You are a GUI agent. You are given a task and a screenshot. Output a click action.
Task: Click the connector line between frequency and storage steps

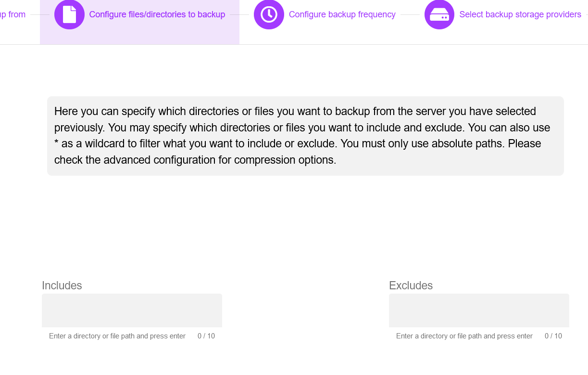click(410, 15)
